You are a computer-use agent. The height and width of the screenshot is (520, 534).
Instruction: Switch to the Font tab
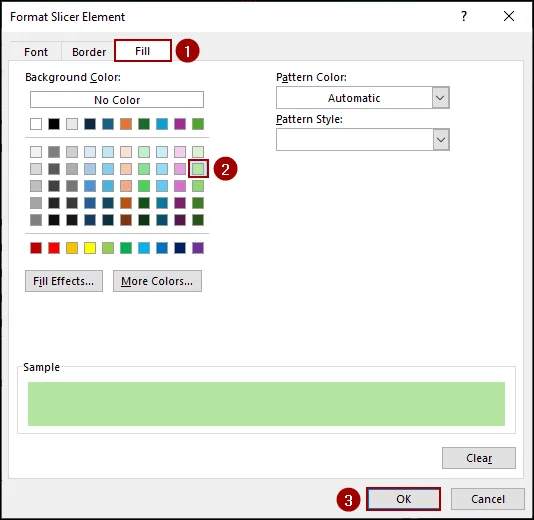point(36,52)
